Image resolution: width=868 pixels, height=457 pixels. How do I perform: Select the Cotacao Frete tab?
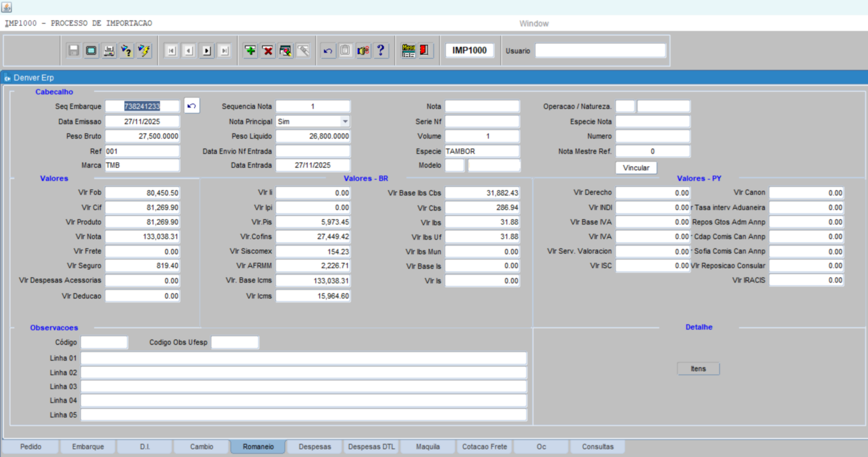pyautogui.click(x=484, y=447)
